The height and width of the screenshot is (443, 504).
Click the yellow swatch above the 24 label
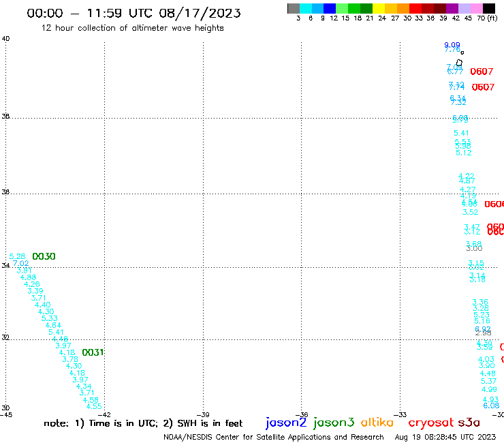tap(379, 8)
